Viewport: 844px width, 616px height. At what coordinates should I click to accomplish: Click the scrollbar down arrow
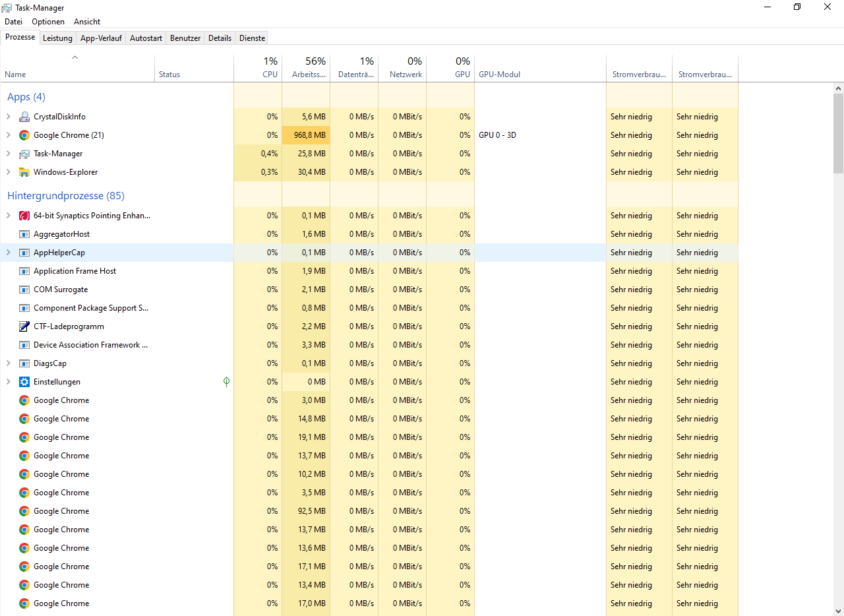click(x=838, y=611)
